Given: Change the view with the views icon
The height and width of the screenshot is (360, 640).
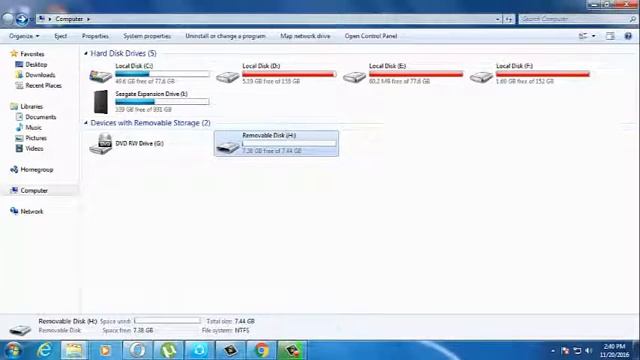Looking at the screenshot, I should pos(583,36).
